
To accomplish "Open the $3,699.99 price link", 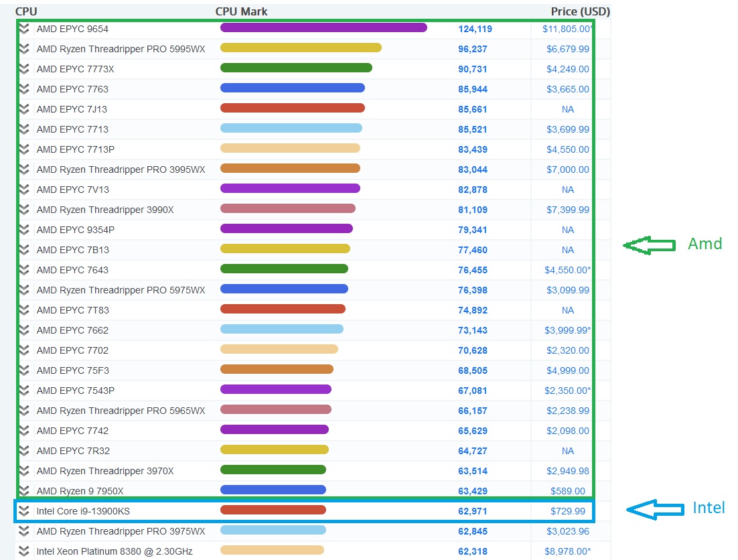I will 568,129.
